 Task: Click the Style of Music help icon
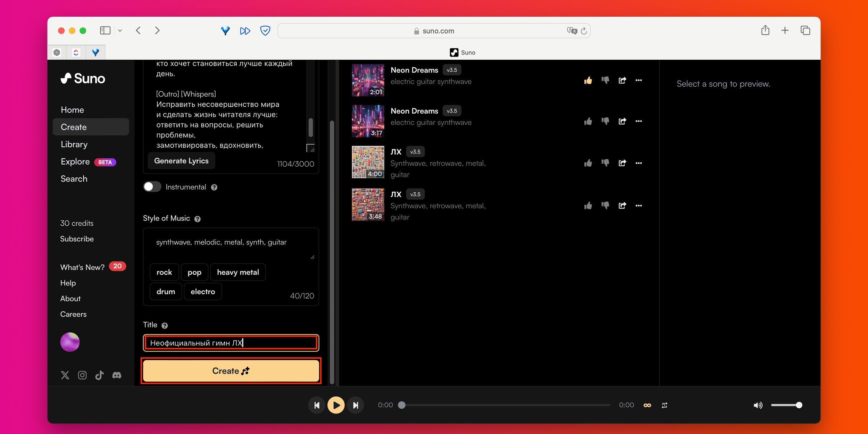[x=198, y=219]
